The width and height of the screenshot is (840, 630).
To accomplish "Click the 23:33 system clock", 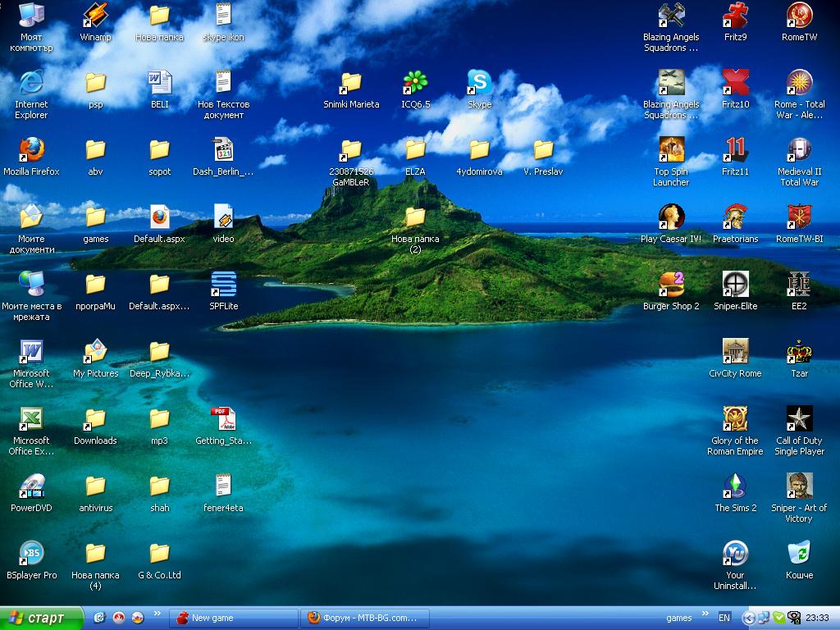I will [x=817, y=618].
